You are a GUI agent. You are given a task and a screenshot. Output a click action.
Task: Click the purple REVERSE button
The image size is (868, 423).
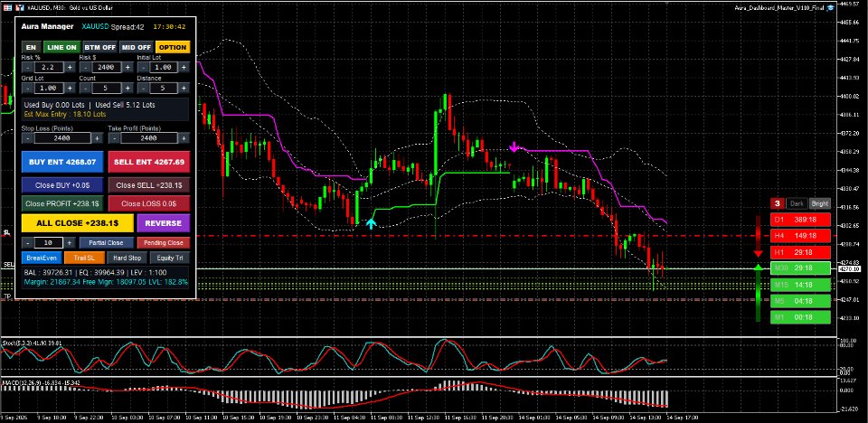[164, 223]
